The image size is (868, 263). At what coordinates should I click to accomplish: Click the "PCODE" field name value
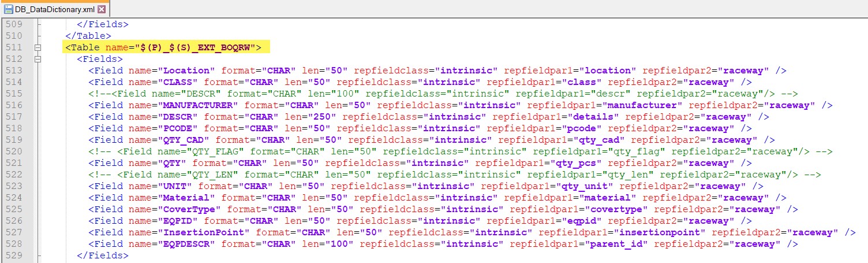[x=178, y=128]
